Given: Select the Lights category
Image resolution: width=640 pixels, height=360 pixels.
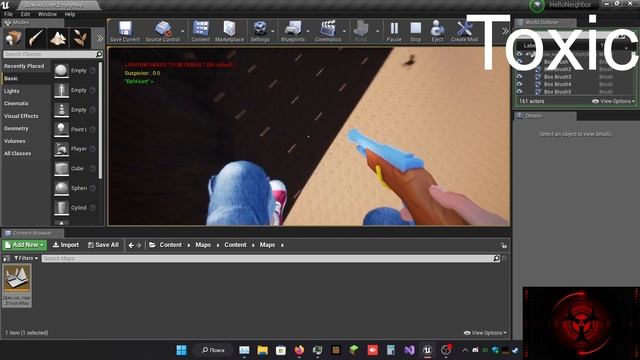Looking at the screenshot, I should (12, 91).
